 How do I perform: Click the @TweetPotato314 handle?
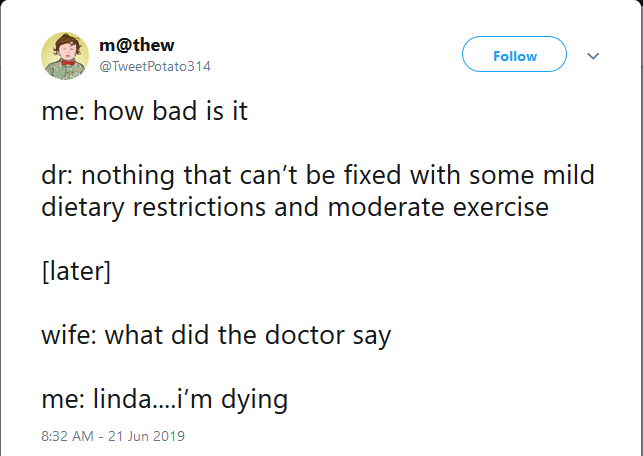pyautogui.click(x=155, y=65)
